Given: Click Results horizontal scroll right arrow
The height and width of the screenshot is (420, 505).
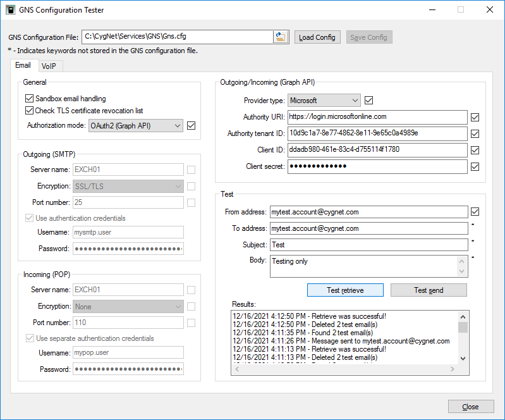Looking at the screenshot, I should [453, 369].
